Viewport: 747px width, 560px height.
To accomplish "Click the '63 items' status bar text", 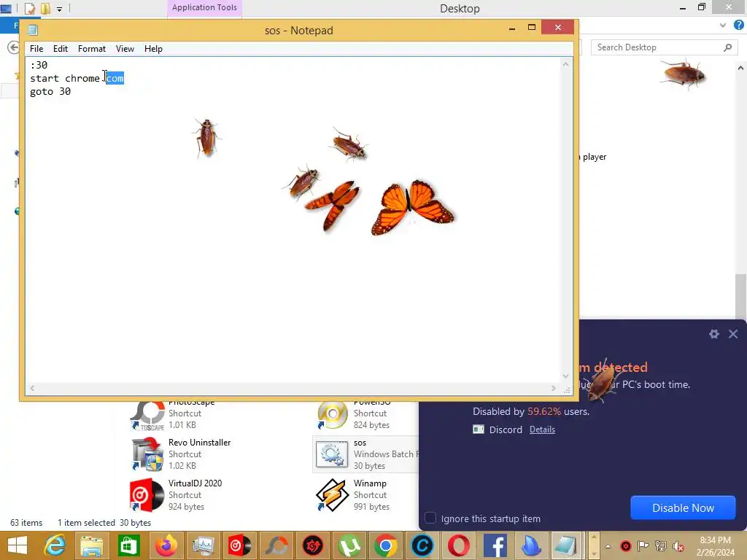I will point(26,522).
